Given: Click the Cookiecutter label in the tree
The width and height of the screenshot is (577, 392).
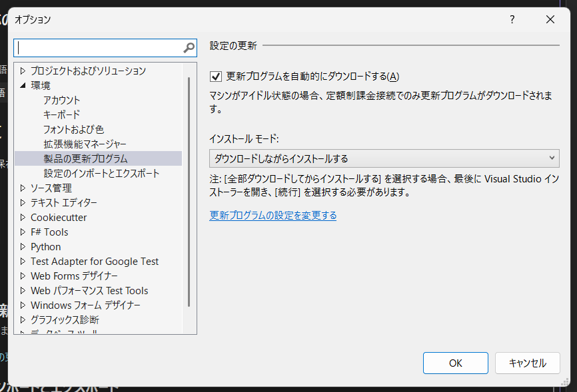Looking at the screenshot, I should [x=59, y=218].
